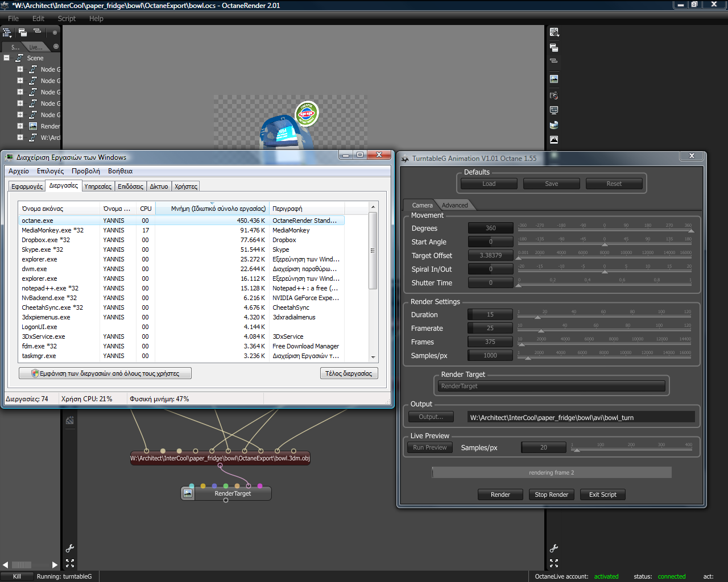Click the Scene graph icon in the outliner

click(x=19, y=58)
